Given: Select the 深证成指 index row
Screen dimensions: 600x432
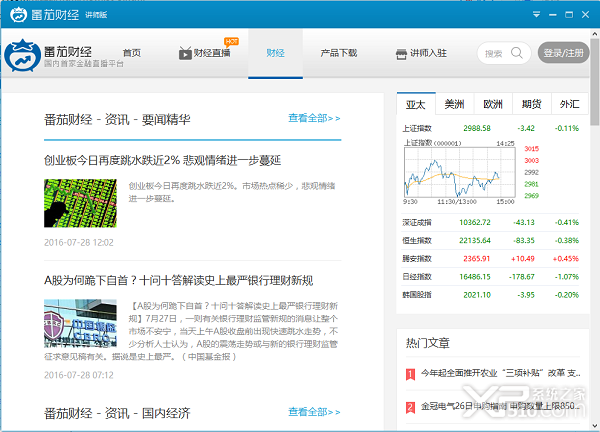Looking at the screenshot, I should [490, 222].
